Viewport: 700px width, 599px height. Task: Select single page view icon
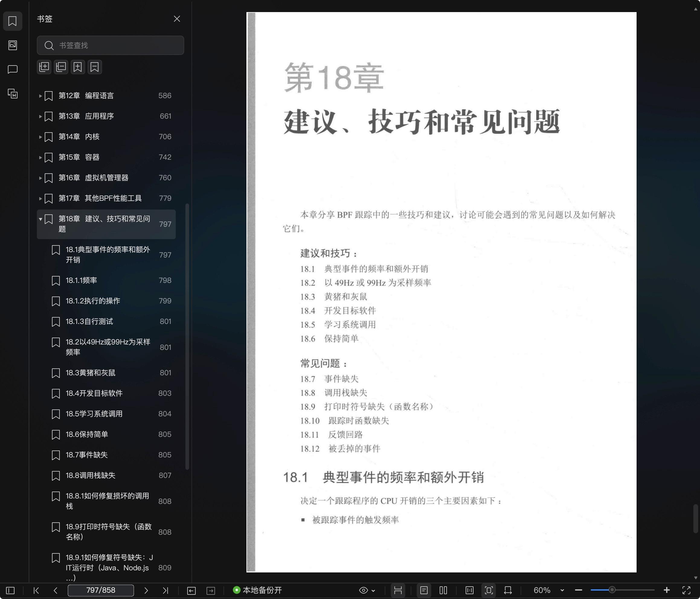[424, 590]
